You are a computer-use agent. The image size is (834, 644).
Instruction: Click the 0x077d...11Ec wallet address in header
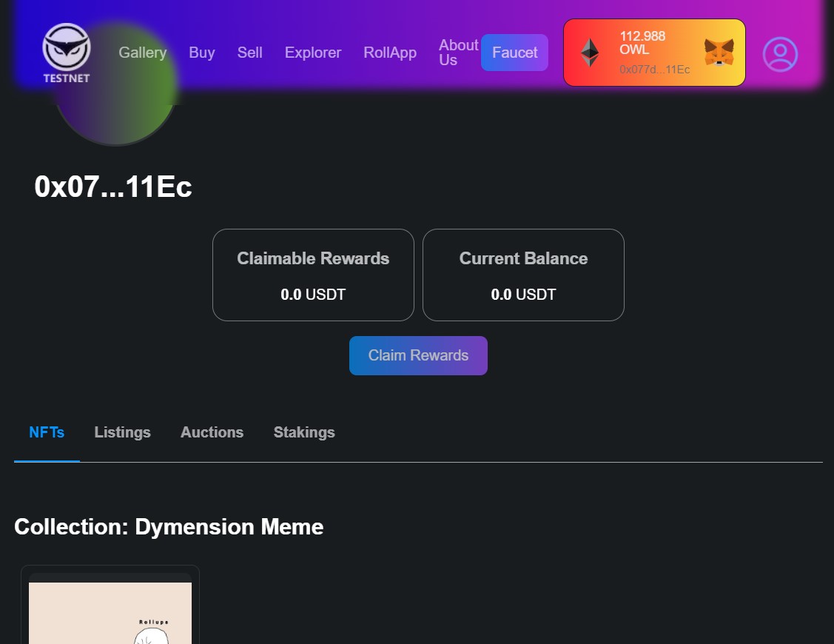click(x=654, y=70)
